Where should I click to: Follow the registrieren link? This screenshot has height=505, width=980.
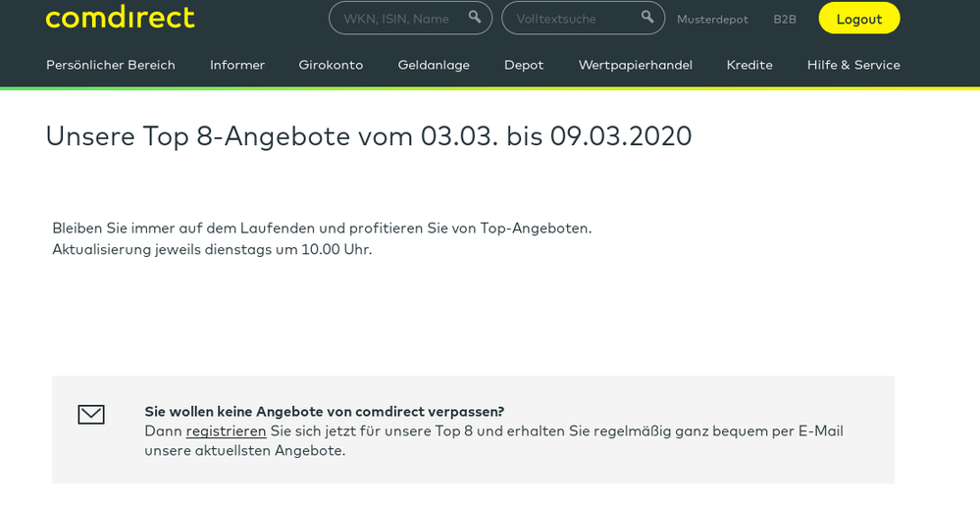pyautogui.click(x=226, y=430)
